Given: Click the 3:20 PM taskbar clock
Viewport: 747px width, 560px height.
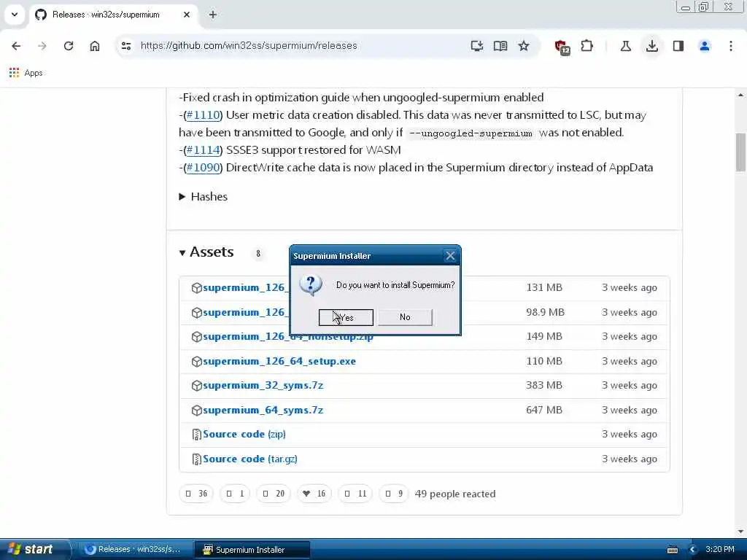Looking at the screenshot, I should coord(720,549).
